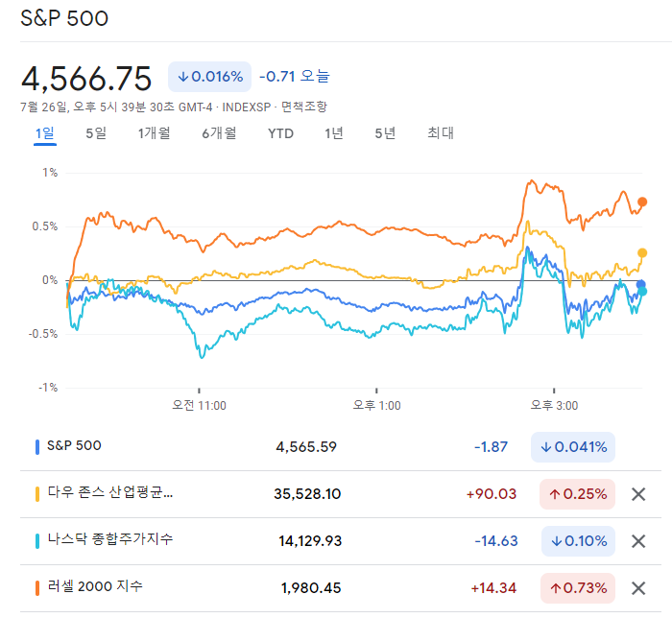Select the 1년 chart range

point(334,133)
